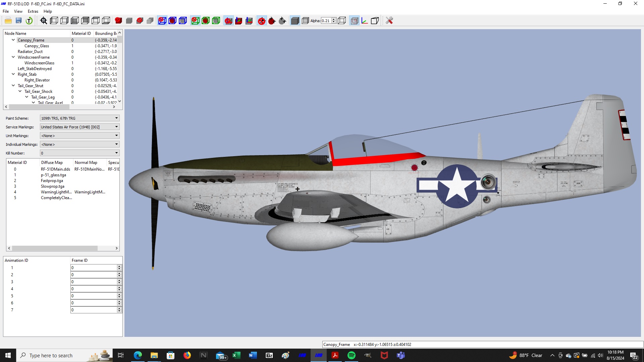Click the semi-transparent gray cube icon
This screenshot has width=644, height=362.
point(305,21)
